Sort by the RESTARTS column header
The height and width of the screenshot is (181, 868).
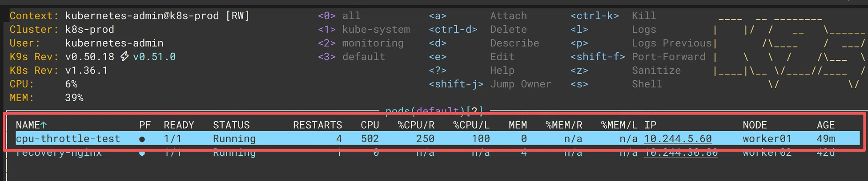point(317,125)
